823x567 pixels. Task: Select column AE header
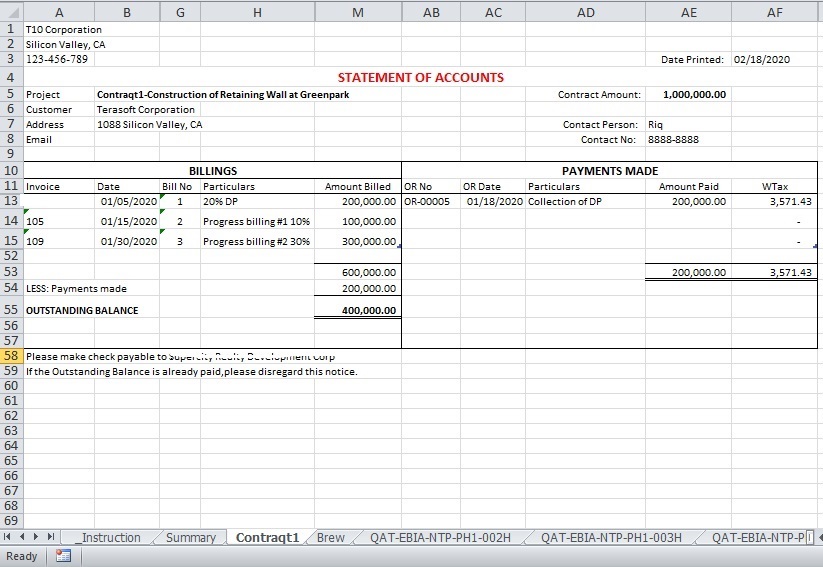[x=688, y=11]
